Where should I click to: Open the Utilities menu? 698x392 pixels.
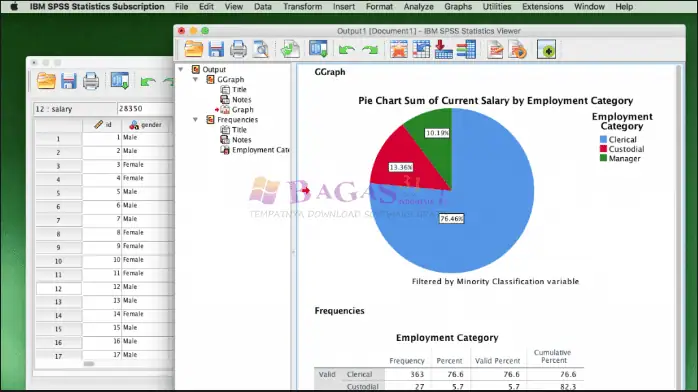(x=497, y=7)
